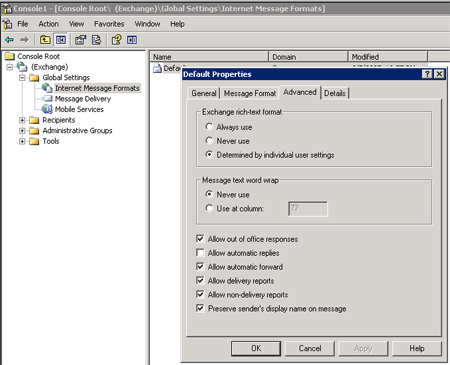
Task: Open the Window menu
Action: tap(147, 24)
